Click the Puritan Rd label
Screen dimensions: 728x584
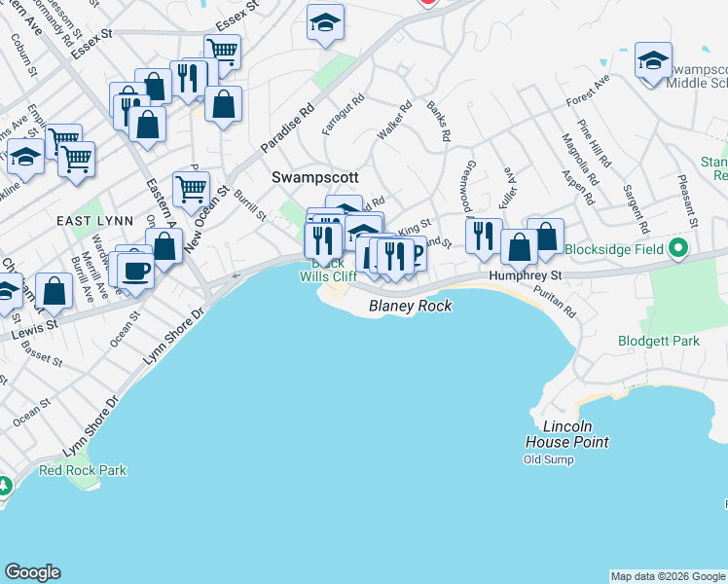(555, 302)
